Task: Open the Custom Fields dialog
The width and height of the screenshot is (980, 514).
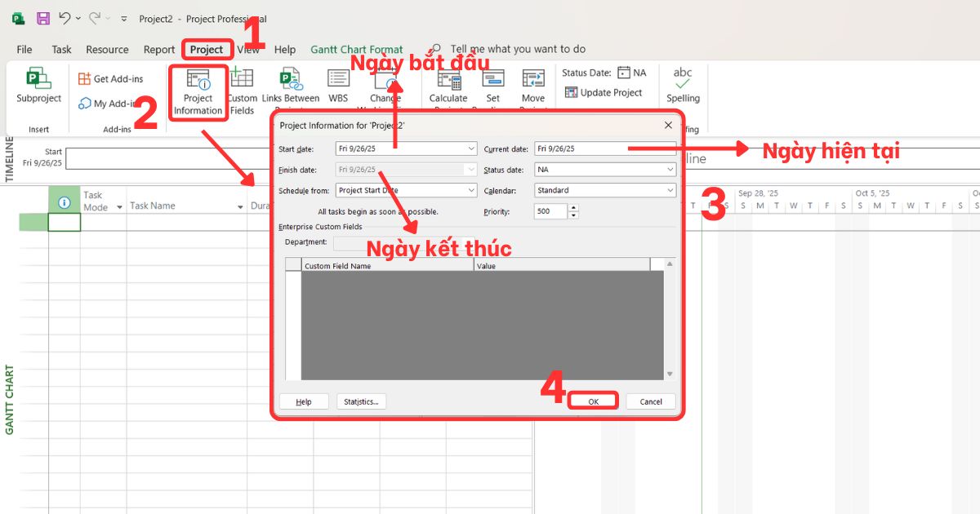Action: coord(243,84)
